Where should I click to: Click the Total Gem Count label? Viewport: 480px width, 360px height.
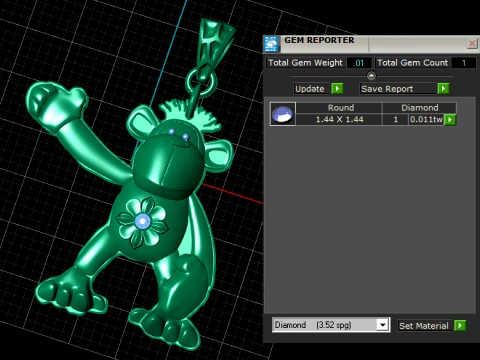pos(413,63)
